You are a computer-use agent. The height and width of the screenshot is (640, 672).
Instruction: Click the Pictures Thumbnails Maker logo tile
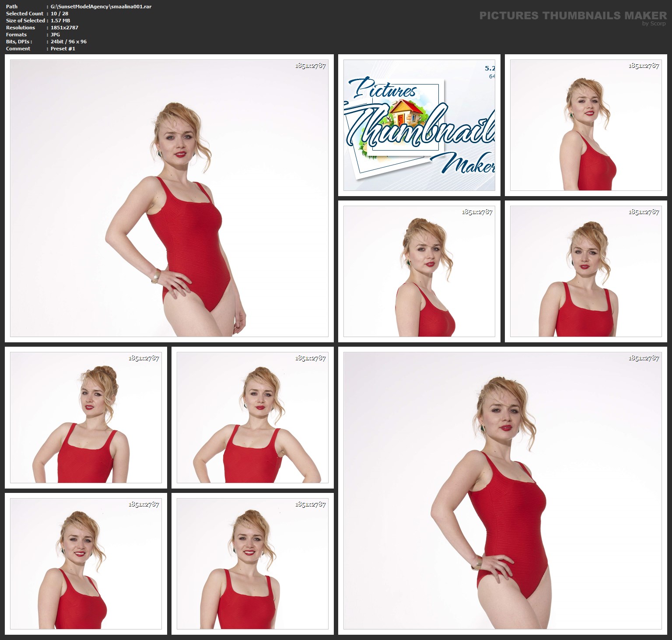419,125
